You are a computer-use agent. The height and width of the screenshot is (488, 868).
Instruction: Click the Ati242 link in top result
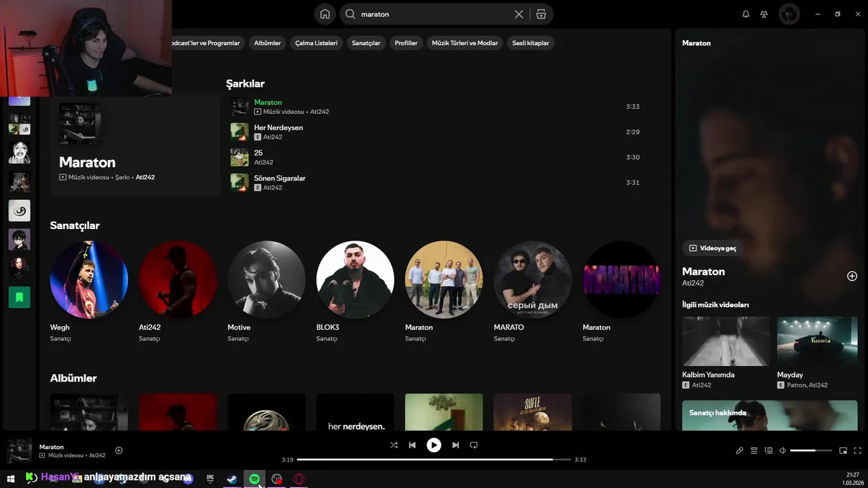pyautogui.click(x=145, y=178)
